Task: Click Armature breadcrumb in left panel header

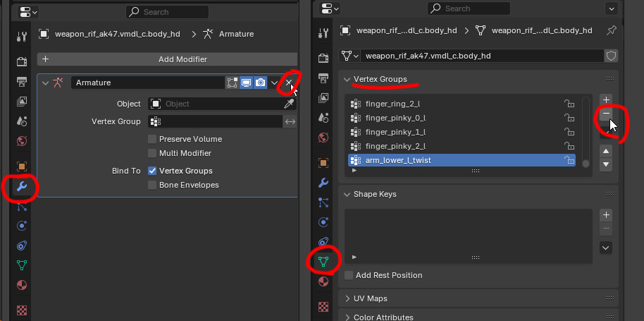Action: (x=236, y=34)
